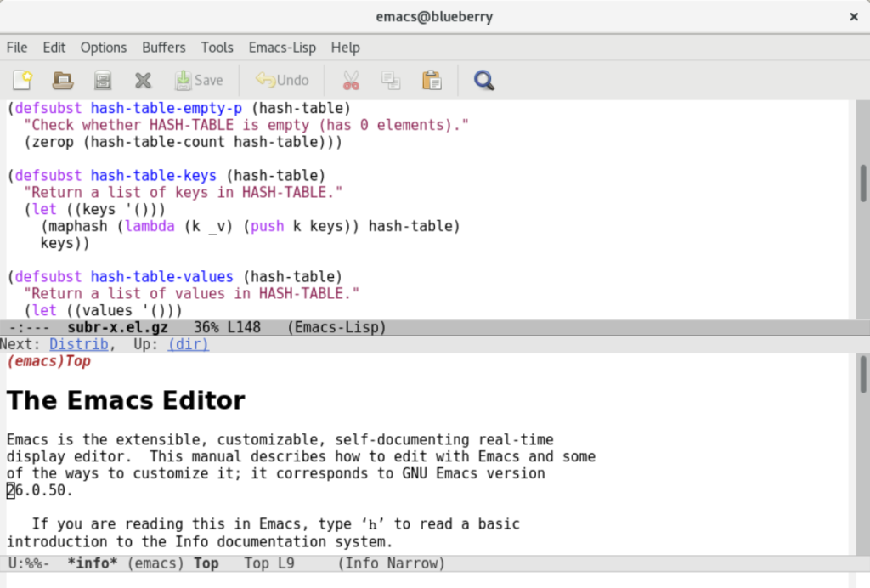Kill the buffer using the X toolbar icon
Screen dimensions: 870x588
(x=143, y=80)
